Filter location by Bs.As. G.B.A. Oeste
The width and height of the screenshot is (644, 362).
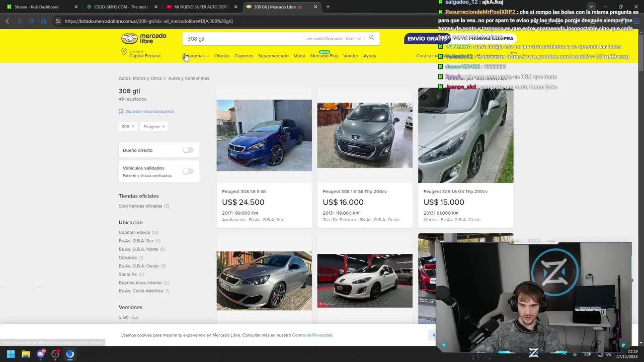coord(139,266)
